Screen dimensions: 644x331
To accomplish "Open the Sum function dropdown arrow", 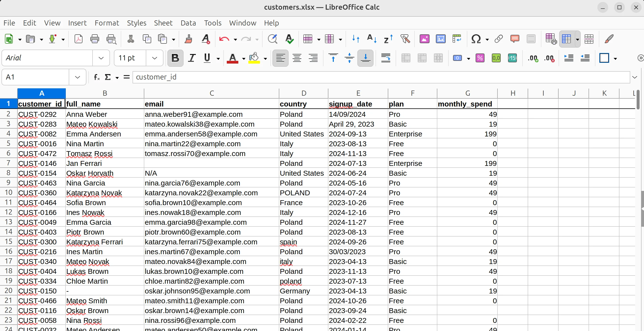I will 117,78.
